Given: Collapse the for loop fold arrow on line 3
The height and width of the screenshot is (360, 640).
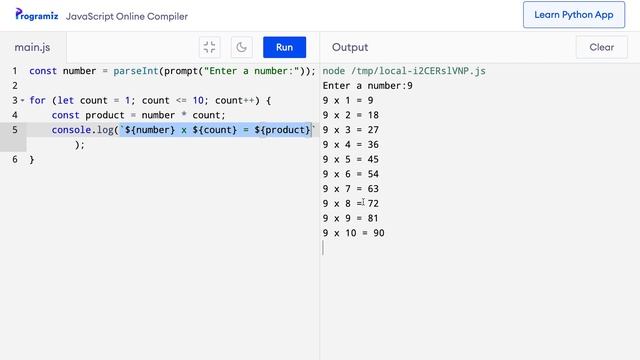Looking at the screenshot, I should 22,100.
